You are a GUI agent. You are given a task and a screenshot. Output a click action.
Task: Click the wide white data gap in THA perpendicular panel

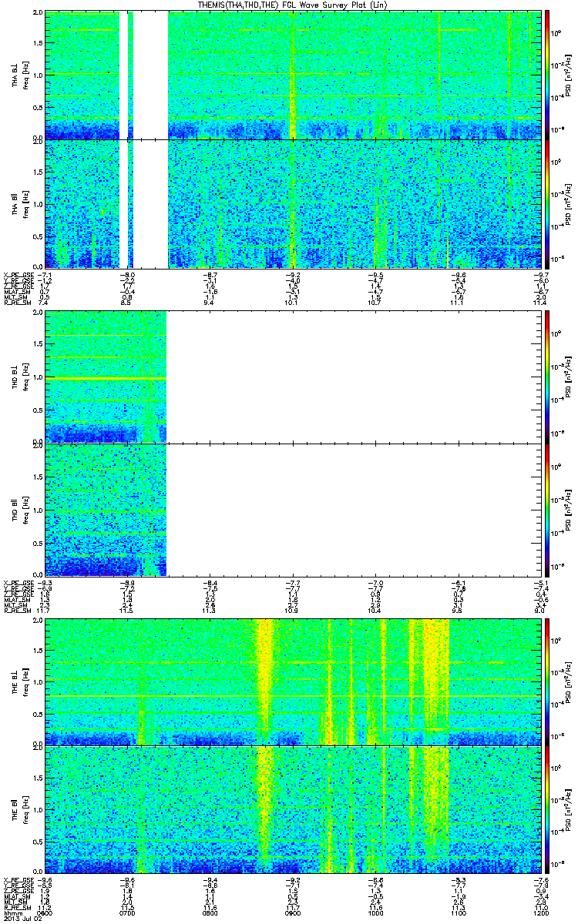click(x=151, y=75)
